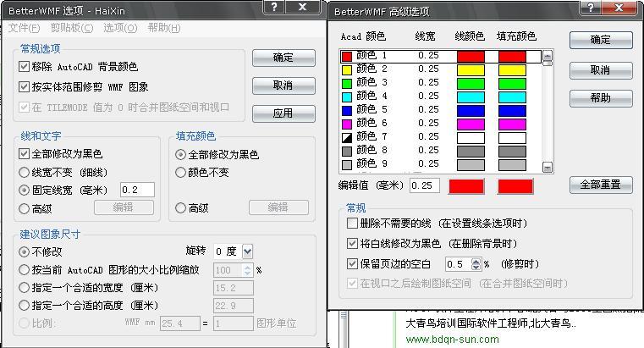
Task: Click the 固定线宽 0.2 input field
Action: pos(137,190)
